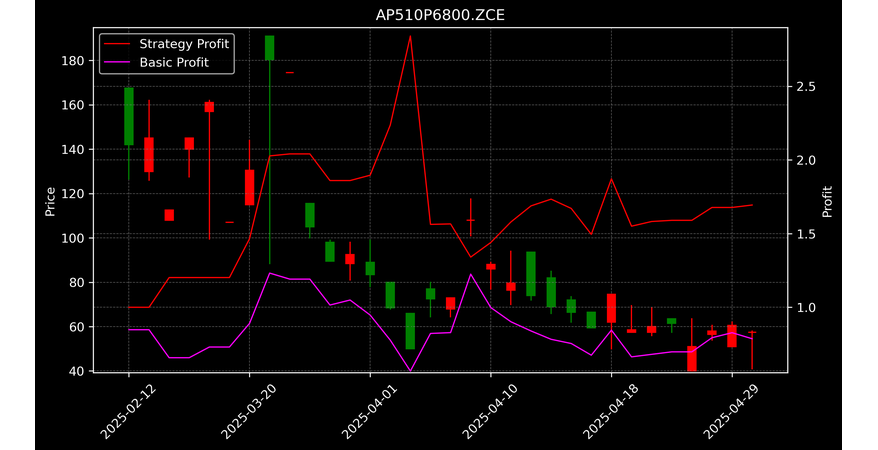This screenshot has height=450, width=878.
Task: Click the 180 price tick label
Action: click(73, 60)
